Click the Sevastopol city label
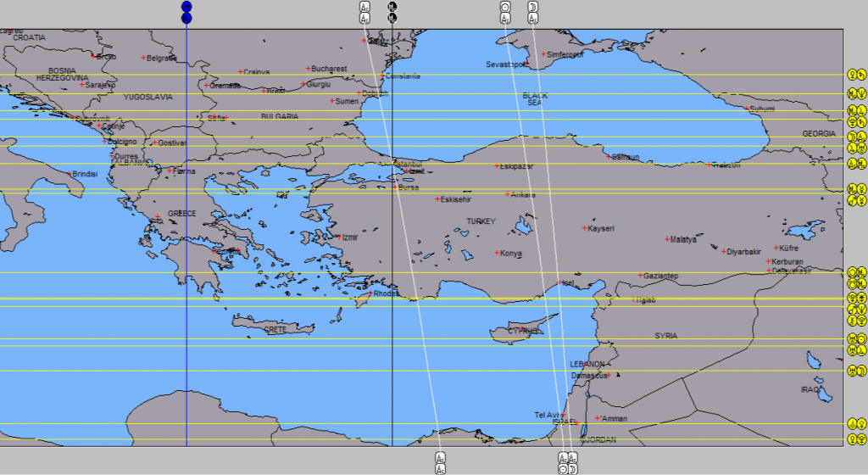868x475 pixels. click(x=505, y=64)
